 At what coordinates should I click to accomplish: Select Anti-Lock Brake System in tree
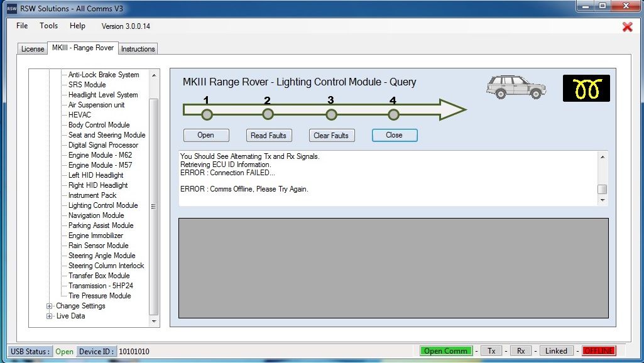[x=104, y=75]
